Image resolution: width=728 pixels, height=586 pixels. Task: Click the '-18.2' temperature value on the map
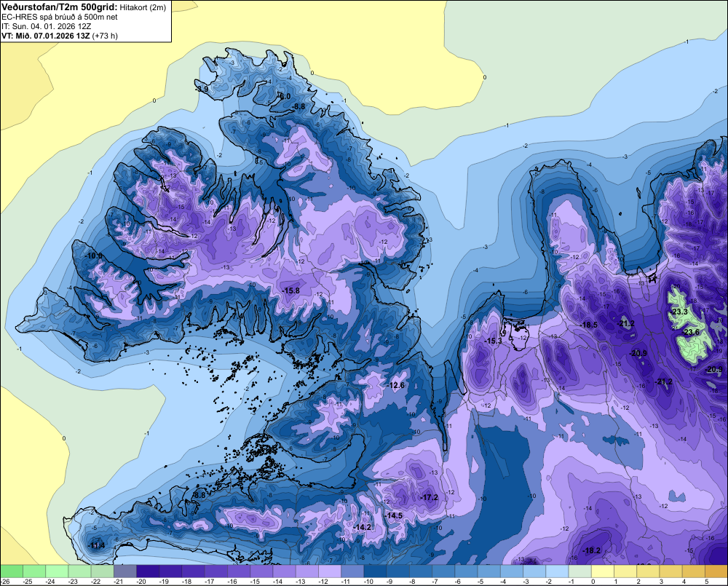click(592, 551)
